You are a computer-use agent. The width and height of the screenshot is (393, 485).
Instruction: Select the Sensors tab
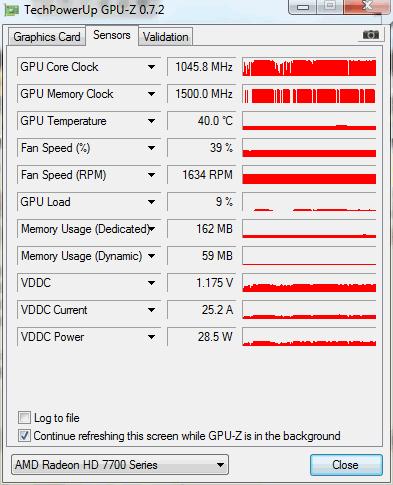click(x=112, y=35)
